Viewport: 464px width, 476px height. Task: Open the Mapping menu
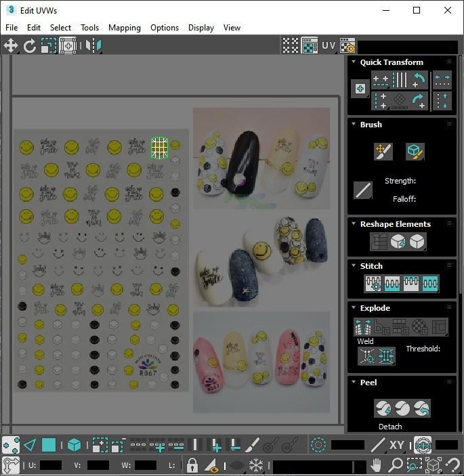(125, 28)
